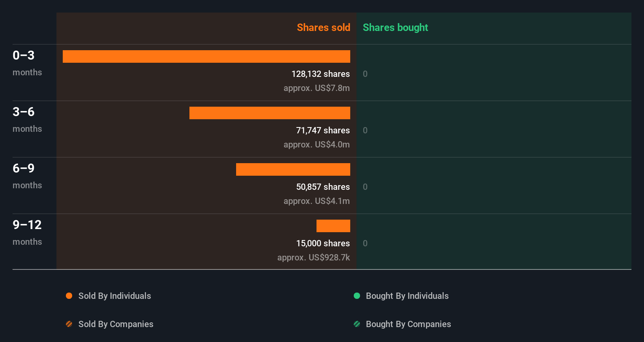The height and width of the screenshot is (342, 644).
Task: Select the Sold By Companies legend label
Action: tap(116, 324)
